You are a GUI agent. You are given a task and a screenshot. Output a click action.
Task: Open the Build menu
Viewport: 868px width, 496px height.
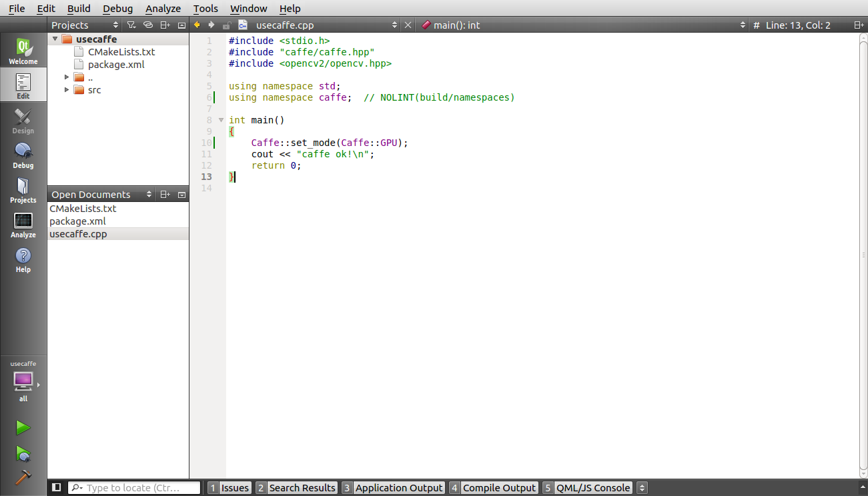79,9
